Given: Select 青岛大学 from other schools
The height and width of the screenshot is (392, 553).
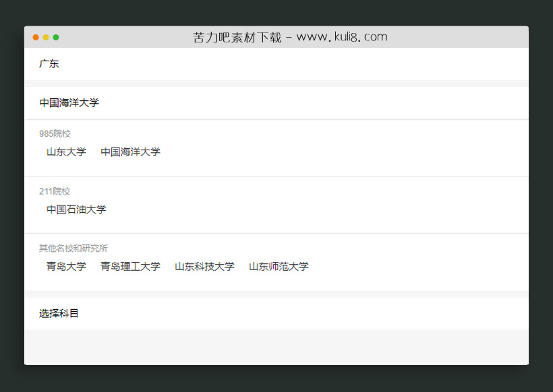Looking at the screenshot, I should (x=66, y=267).
